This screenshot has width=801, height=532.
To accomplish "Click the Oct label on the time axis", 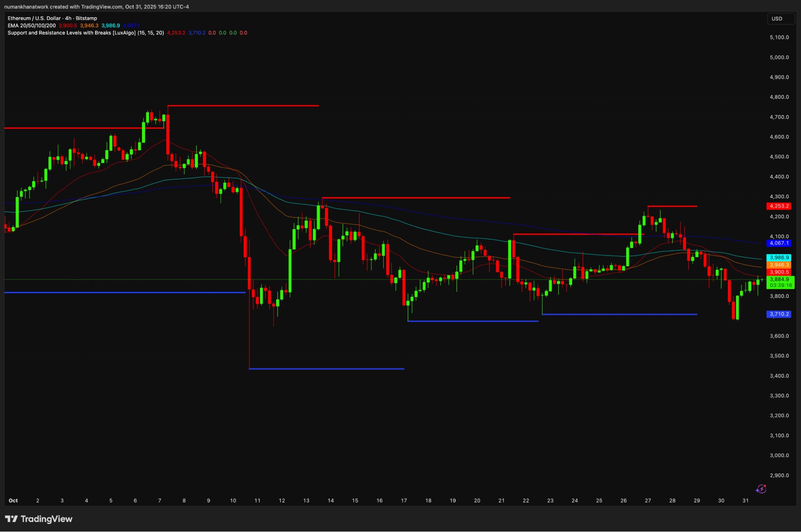I will pyautogui.click(x=13, y=500).
